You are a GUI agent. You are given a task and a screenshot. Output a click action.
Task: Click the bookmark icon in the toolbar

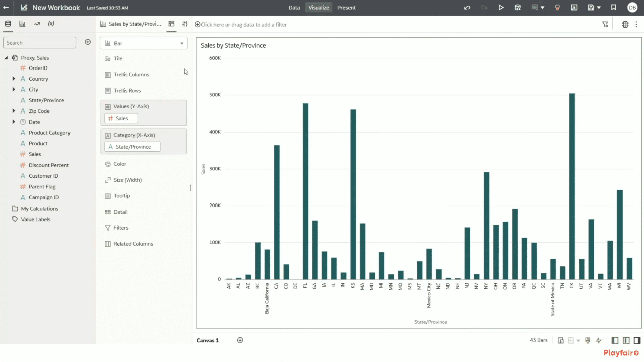click(613, 7)
